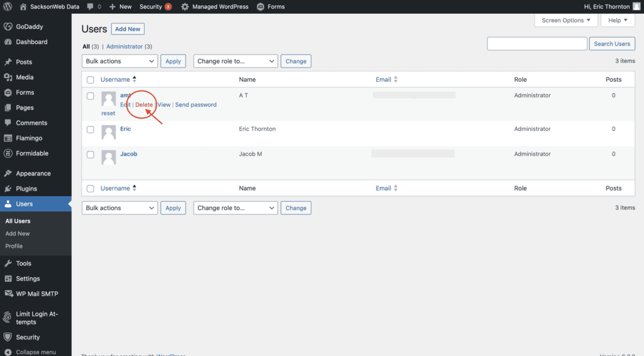This screenshot has height=356, width=644.
Task: Open Jacob's username link
Action: pyautogui.click(x=128, y=153)
